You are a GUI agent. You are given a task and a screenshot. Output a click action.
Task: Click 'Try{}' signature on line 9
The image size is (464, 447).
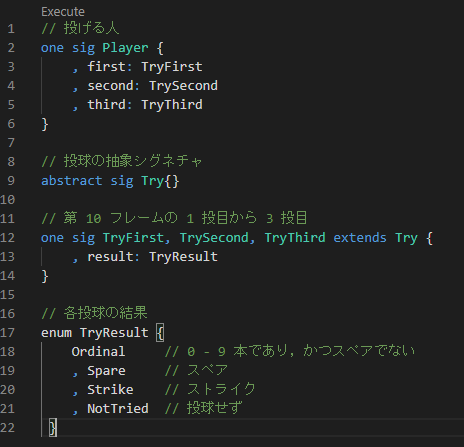[x=160, y=181]
